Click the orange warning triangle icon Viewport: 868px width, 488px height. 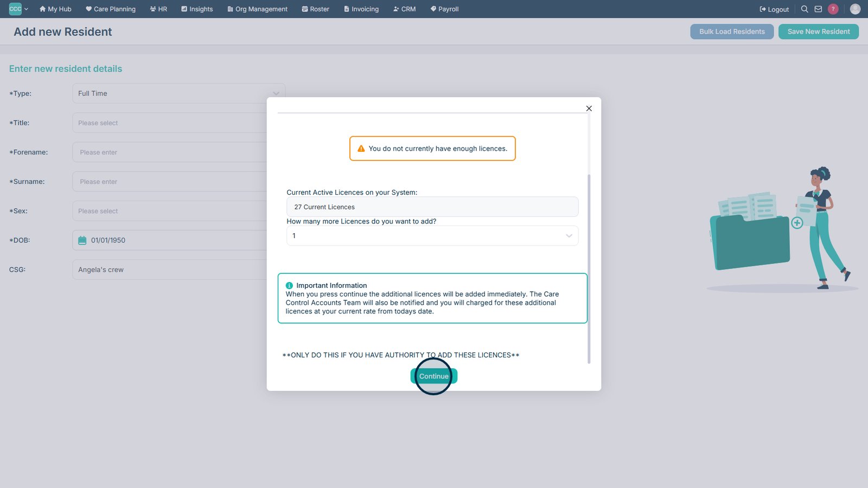pyautogui.click(x=361, y=149)
